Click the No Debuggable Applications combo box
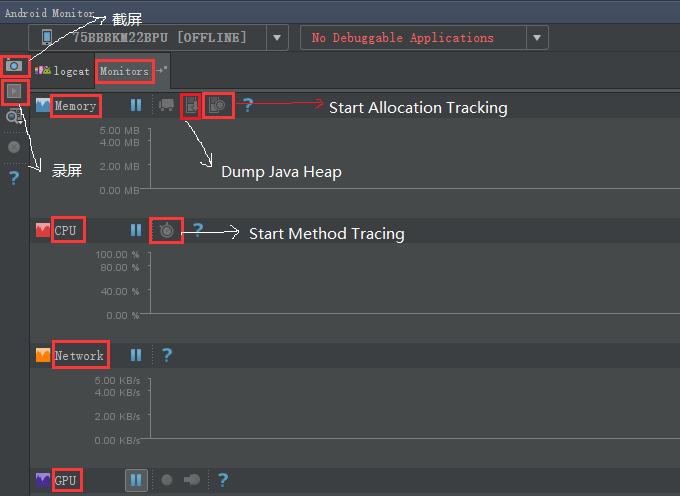The image size is (680, 496). tap(424, 38)
